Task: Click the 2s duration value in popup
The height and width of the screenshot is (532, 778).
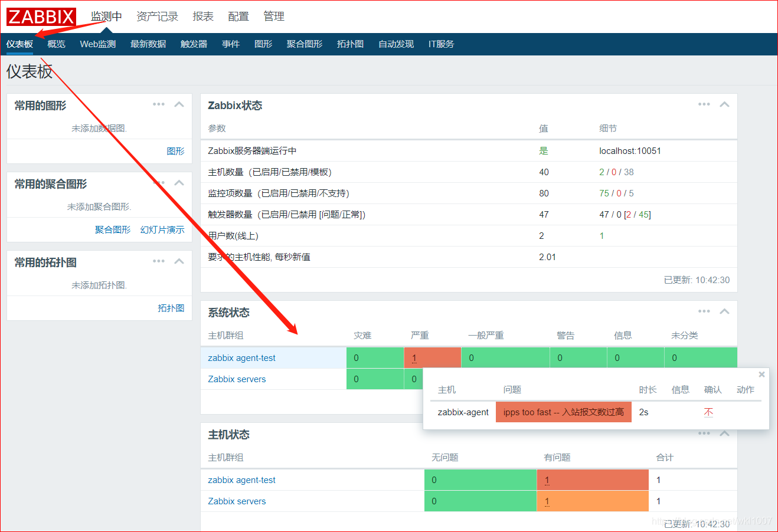Action: pyautogui.click(x=643, y=412)
